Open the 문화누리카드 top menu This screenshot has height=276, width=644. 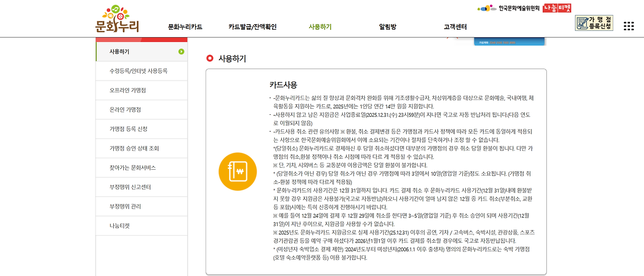pos(185,27)
